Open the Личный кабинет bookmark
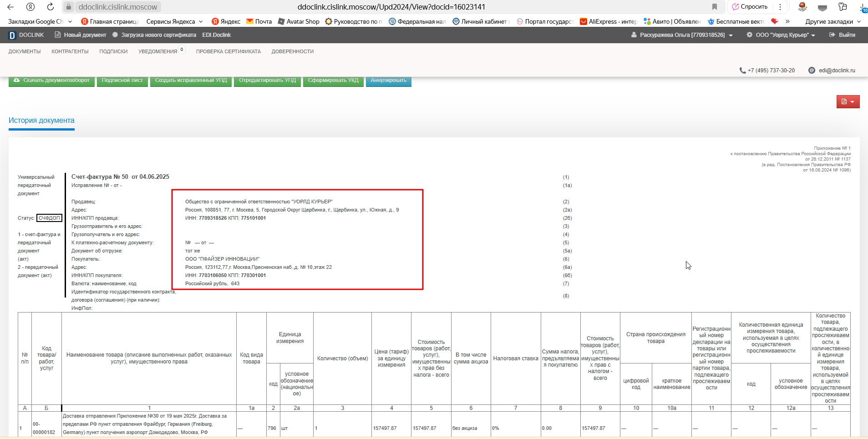The height and width of the screenshot is (439, 868). (x=481, y=21)
